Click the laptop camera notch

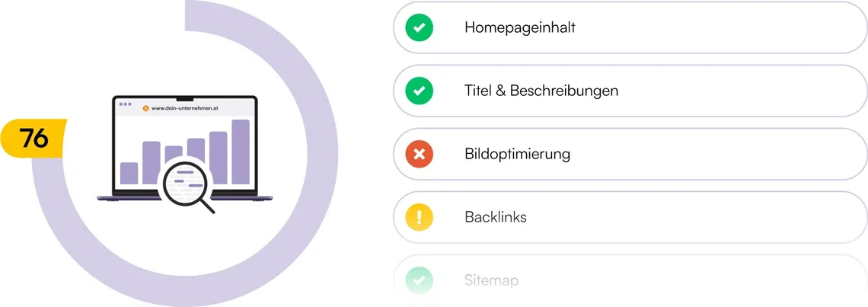(x=185, y=98)
